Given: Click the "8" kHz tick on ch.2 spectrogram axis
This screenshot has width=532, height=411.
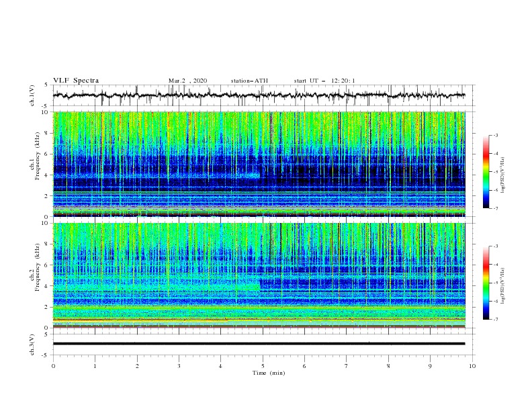Looking at the screenshot, I should point(47,244).
